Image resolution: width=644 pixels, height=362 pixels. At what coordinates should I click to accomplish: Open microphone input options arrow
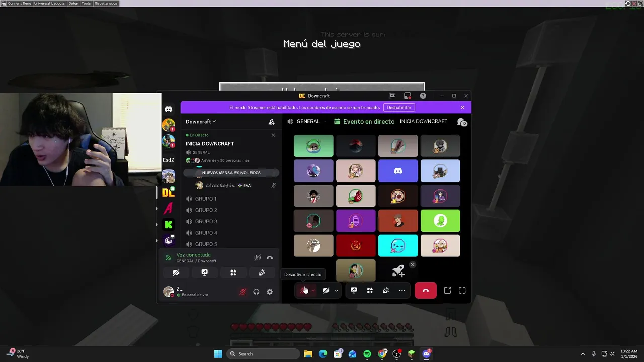(313, 290)
